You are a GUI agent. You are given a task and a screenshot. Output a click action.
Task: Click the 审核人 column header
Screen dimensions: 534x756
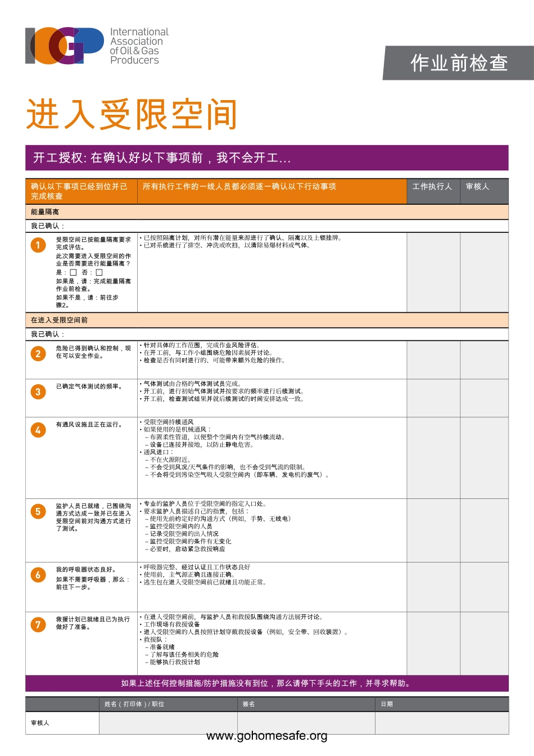pos(484,191)
